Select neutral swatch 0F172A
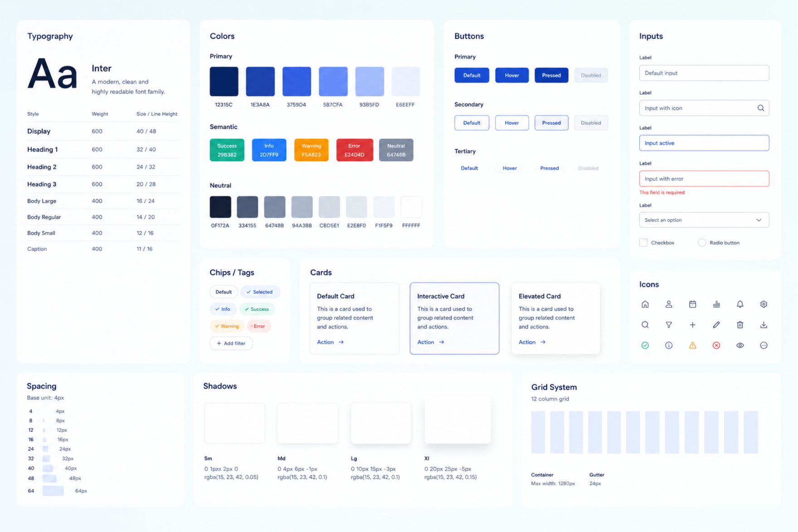This screenshot has width=798, height=532. pyautogui.click(x=220, y=207)
